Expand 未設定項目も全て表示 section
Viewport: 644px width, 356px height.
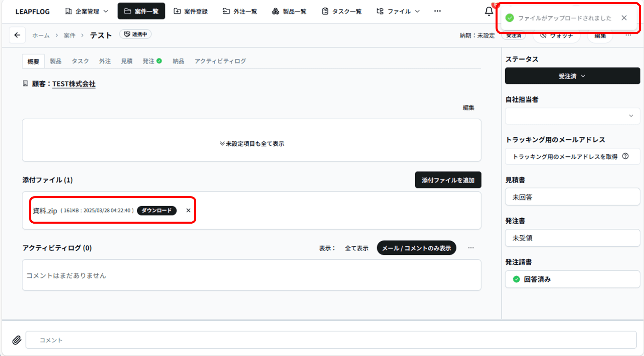[x=252, y=144]
